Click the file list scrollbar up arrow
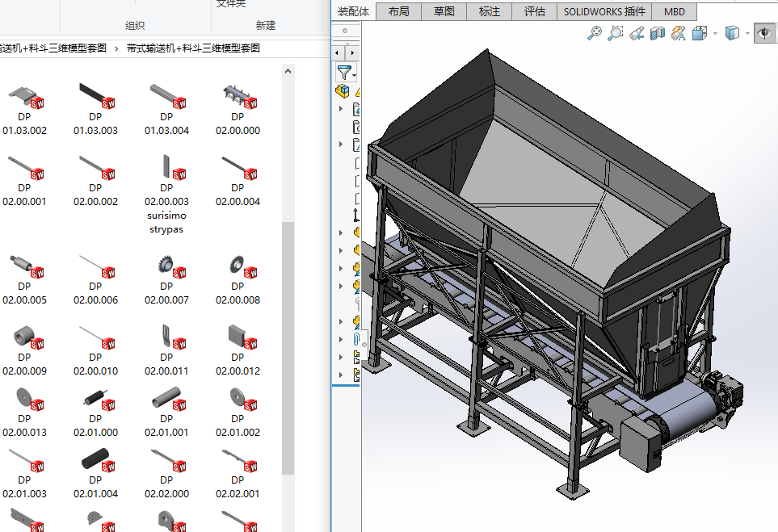The image size is (778, 532). [x=288, y=71]
